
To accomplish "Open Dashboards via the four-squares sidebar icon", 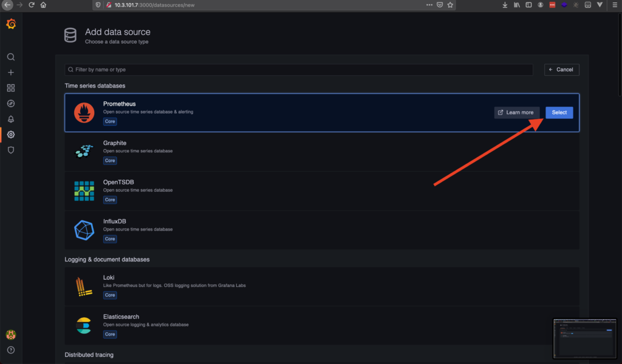I will pyautogui.click(x=11, y=88).
